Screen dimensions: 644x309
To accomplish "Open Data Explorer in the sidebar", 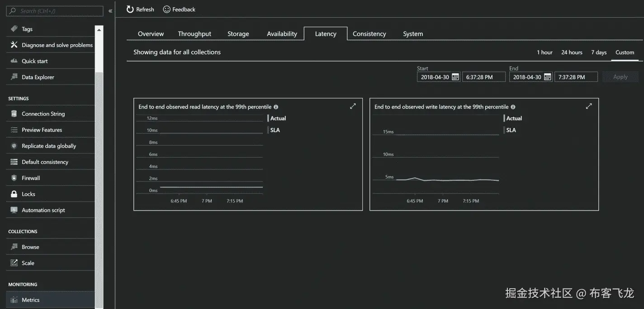I will (x=51, y=77).
